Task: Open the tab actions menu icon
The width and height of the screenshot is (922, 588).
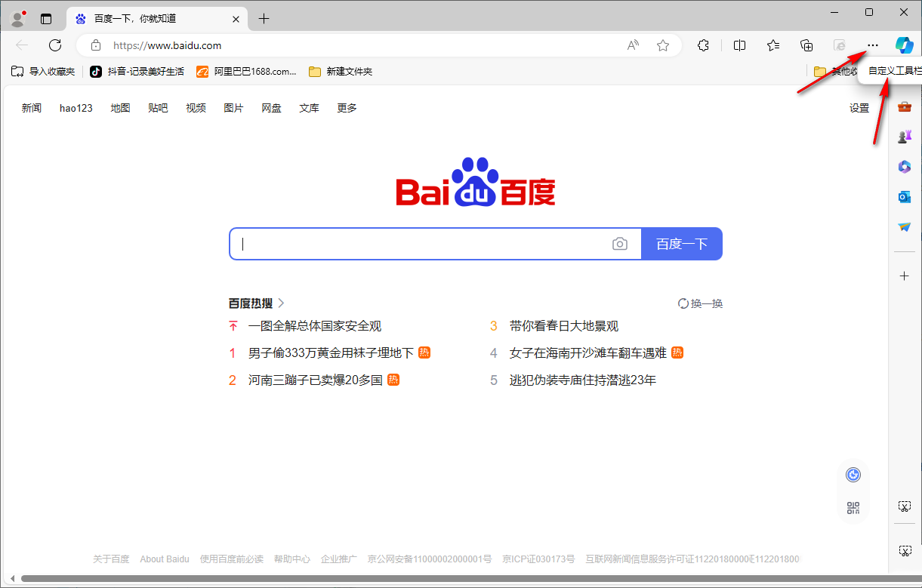Action: click(46, 19)
